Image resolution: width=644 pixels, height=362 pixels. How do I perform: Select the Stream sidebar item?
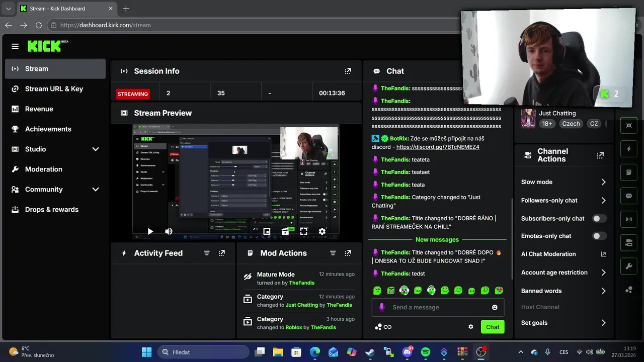55,69
